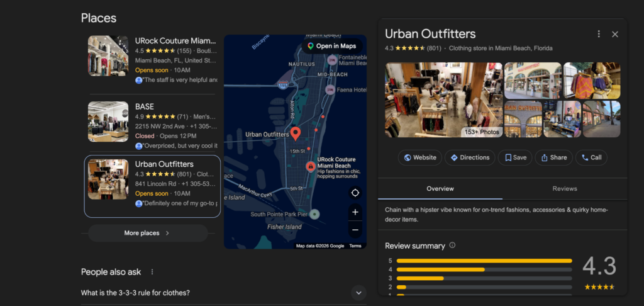
Task: Click the 5-star rating bar
Action: point(484,261)
